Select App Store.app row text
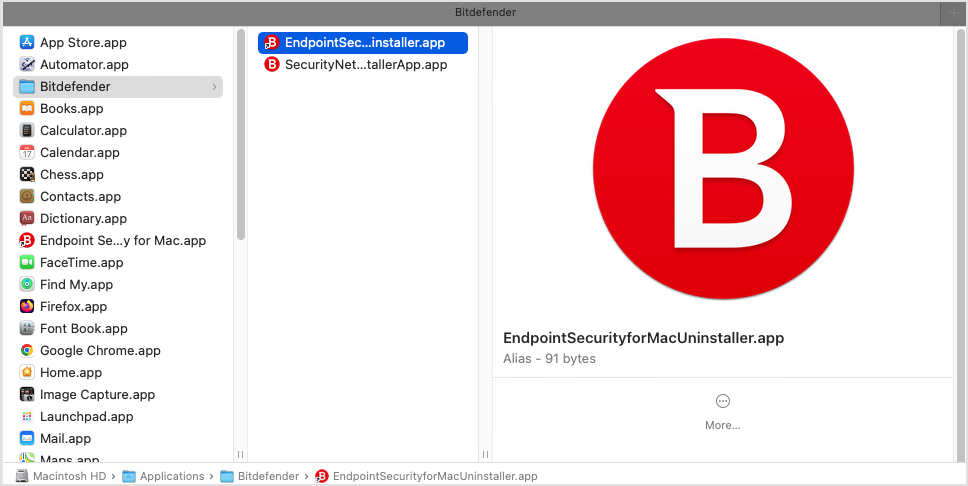This screenshot has width=968, height=486. pos(83,43)
